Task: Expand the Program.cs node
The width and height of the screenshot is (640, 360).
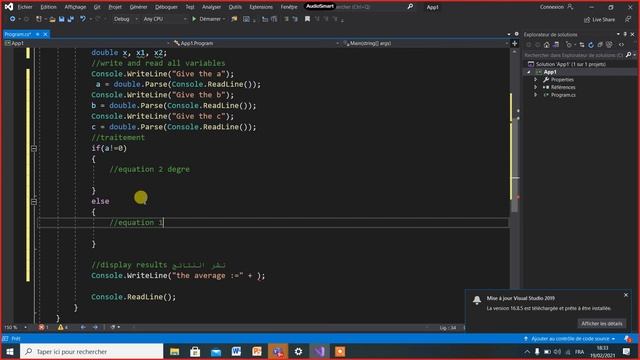Action: click(536, 95)
